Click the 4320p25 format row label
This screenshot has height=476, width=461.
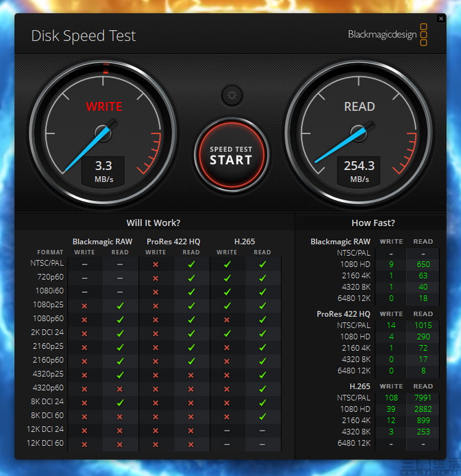pyautogui.click(x=49, y=373)
